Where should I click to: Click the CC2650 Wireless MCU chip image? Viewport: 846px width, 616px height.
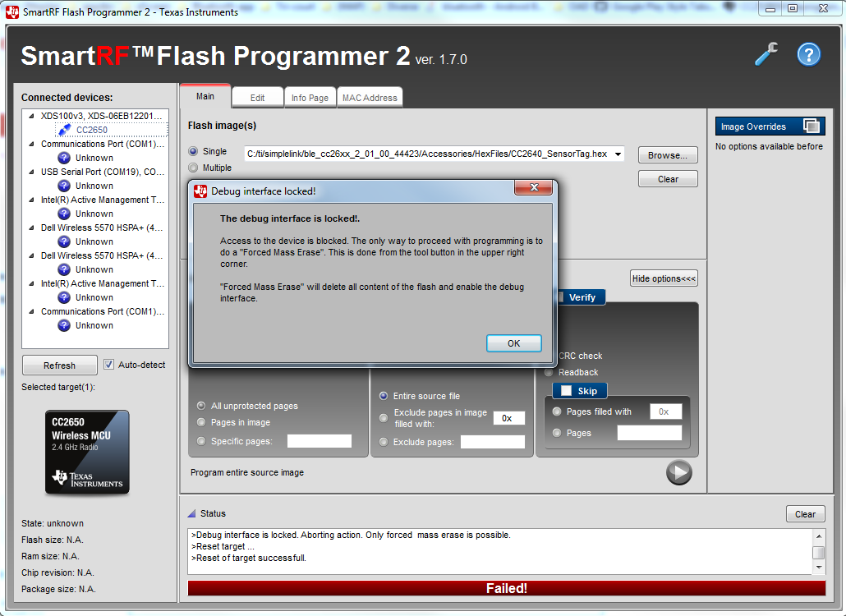(87, 452)
